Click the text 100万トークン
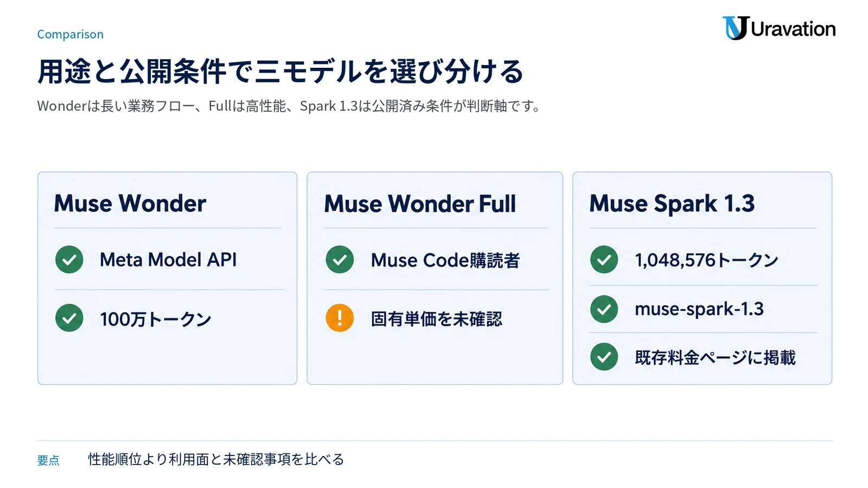Viewport: 868px width, 488px height. point(156,319)
